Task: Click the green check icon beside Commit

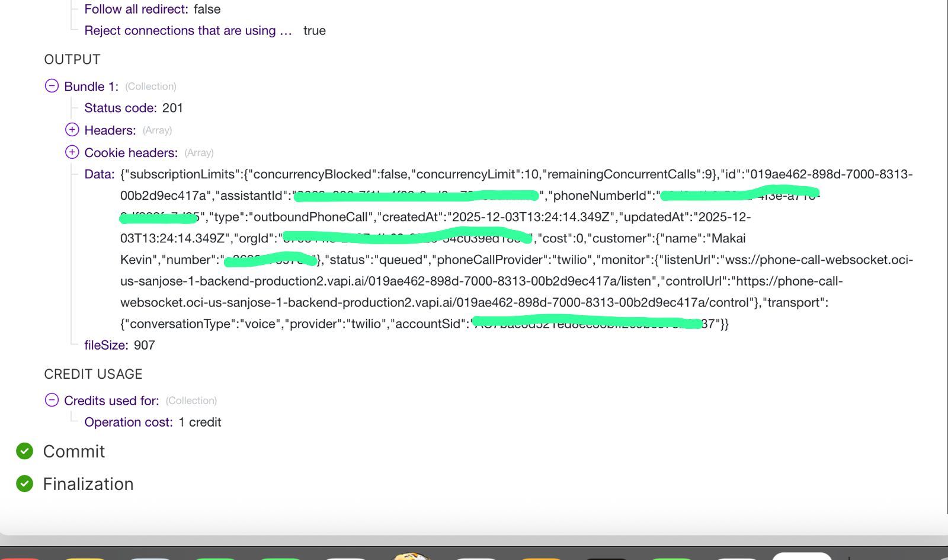Action: (x=24, y=451)
